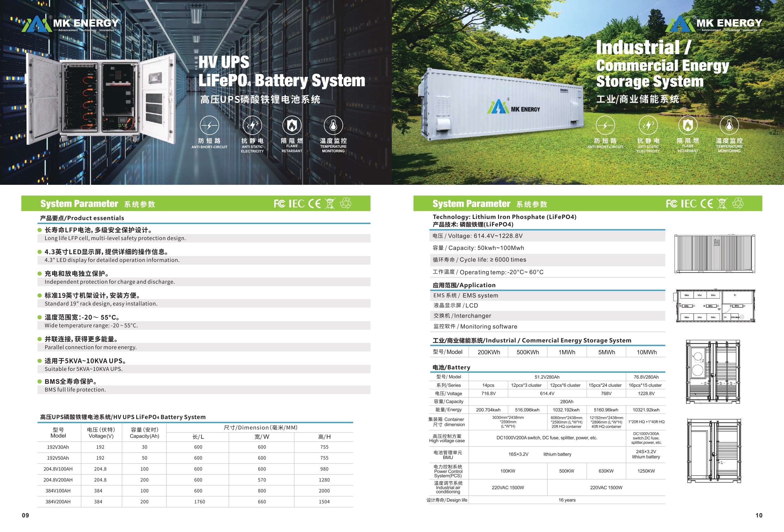
Task: Select the 204.8V200AH model row label
Action: tap(58, 480)
